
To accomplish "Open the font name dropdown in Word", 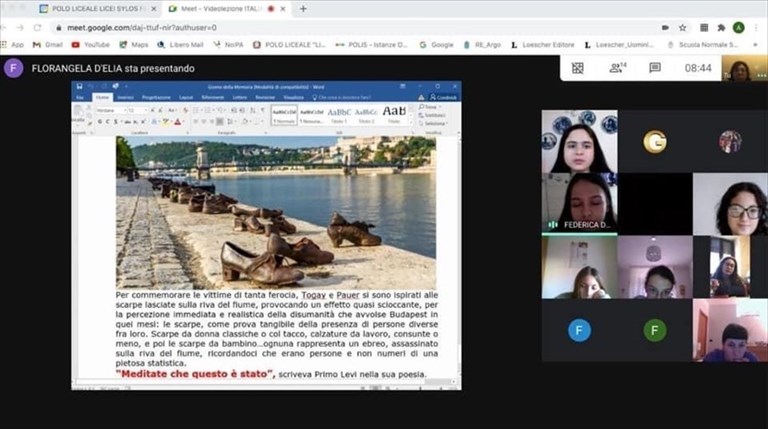I will (x=125, y=111).
